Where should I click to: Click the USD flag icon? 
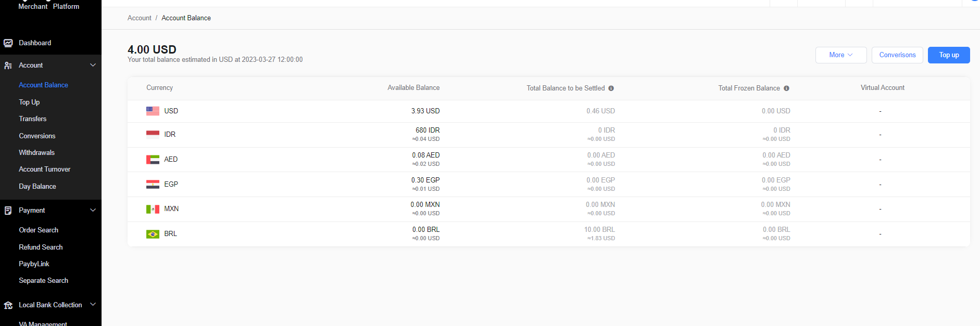tap(153, 111)
